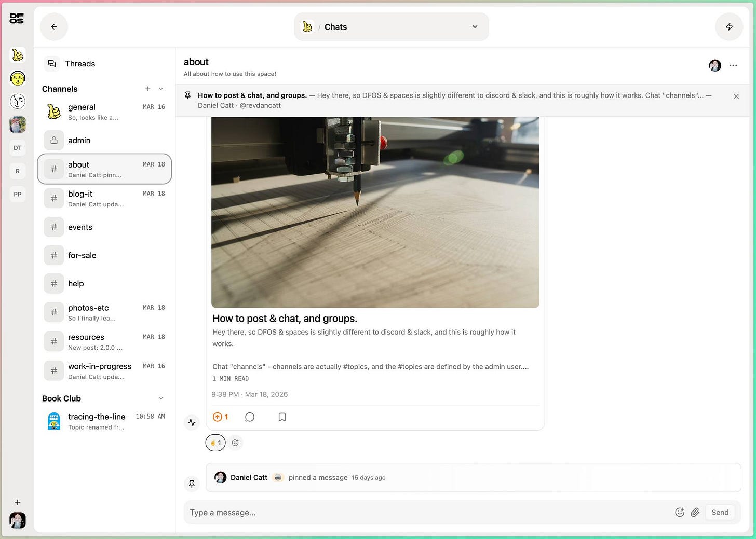Open the three-dots more options menu

(x=733, y=66)
